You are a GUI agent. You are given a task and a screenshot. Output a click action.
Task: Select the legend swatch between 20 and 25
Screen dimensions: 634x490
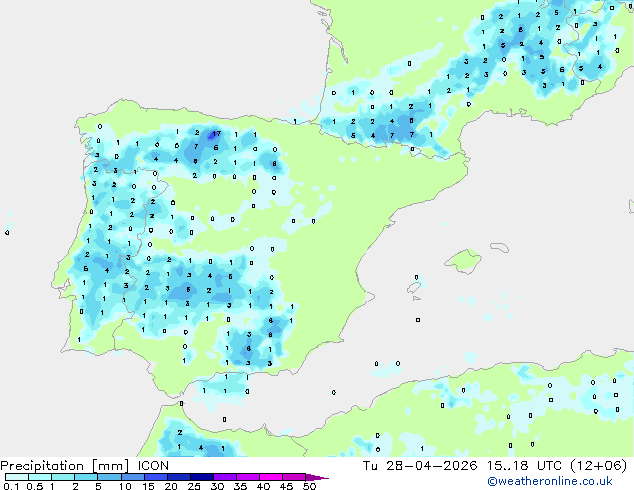(179, 477)
